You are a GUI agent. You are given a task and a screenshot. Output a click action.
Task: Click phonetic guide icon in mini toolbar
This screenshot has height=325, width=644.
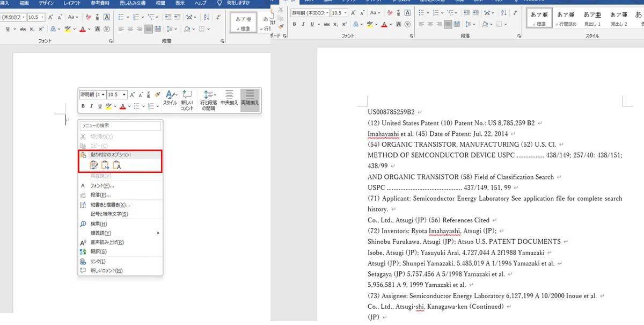pyautogui.click(x=148, y=95)
